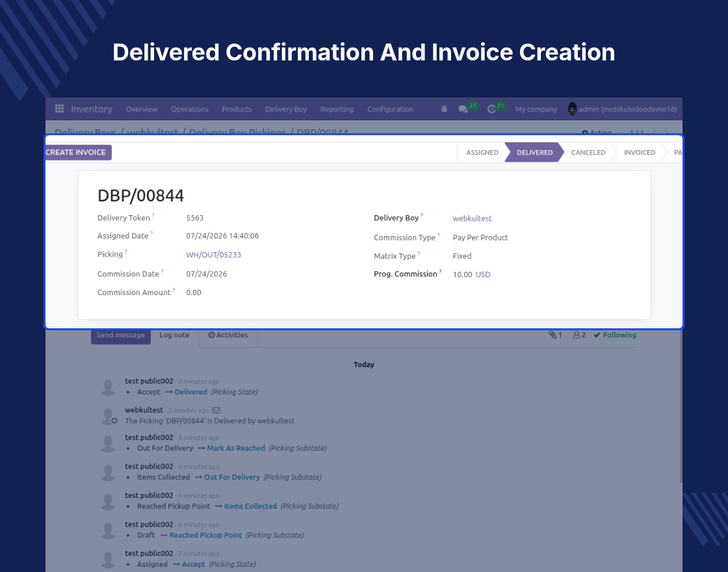Viewport: 728px width, 572px height.
Task: Click the Fixed matrix type value
Action: point(462,256)
